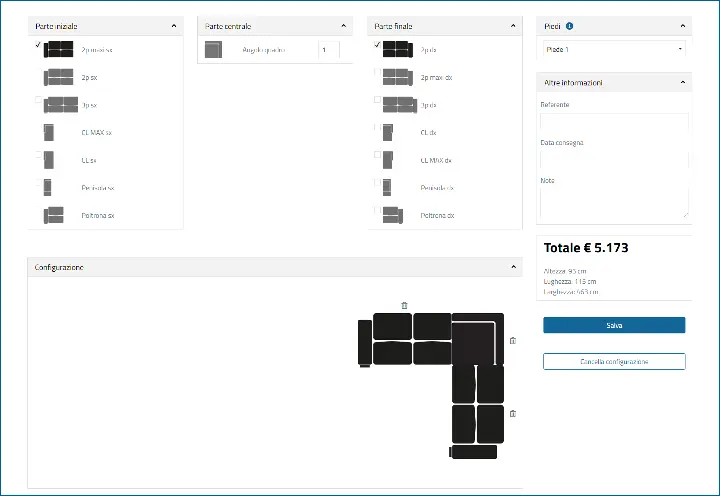Check the 3p sx checkbox
The width and height of the screenshot is (720, 496).
38,100
